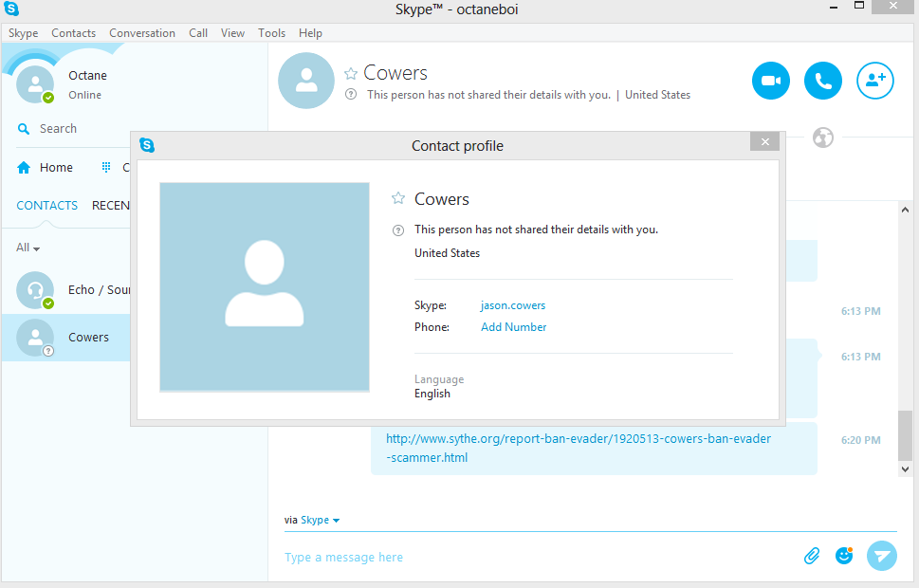Screen dimensions: 919x588
Task: Minimize the Skype window
Action: pos(833,7)
